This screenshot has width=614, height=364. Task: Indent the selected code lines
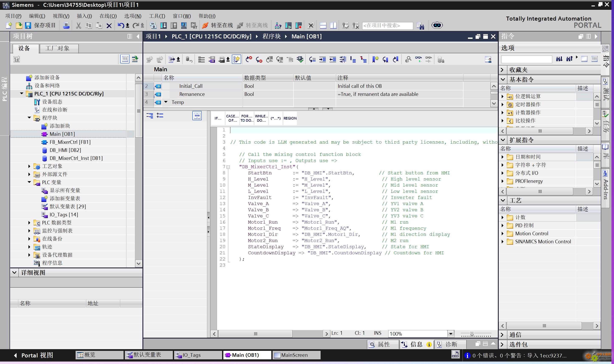322,59
